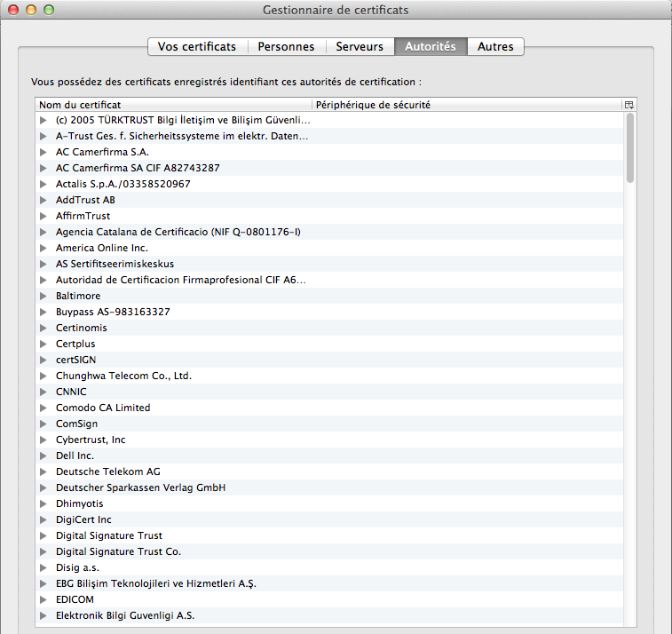
Task: Expand the AffirmTrust triangle
Action: [x=43, y=216]
